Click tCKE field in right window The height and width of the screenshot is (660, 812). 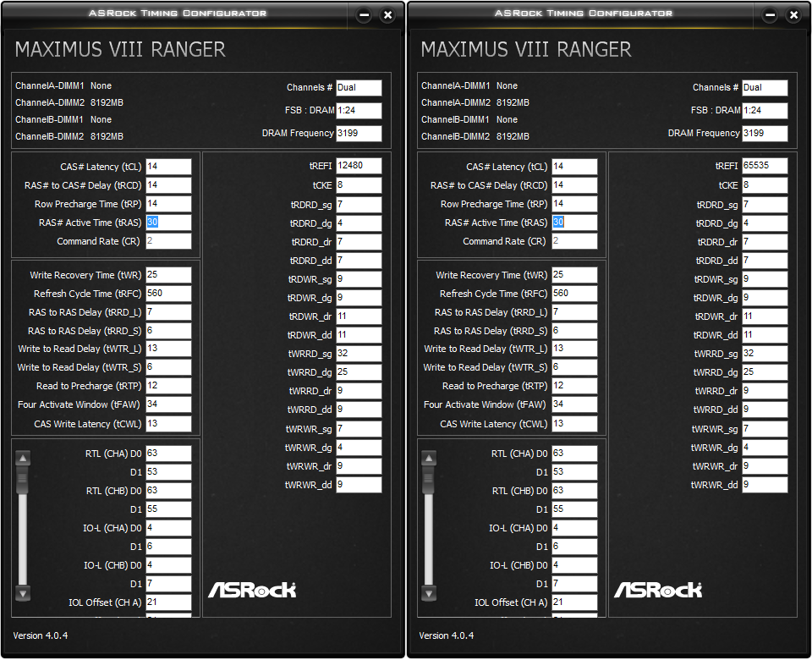765,185
